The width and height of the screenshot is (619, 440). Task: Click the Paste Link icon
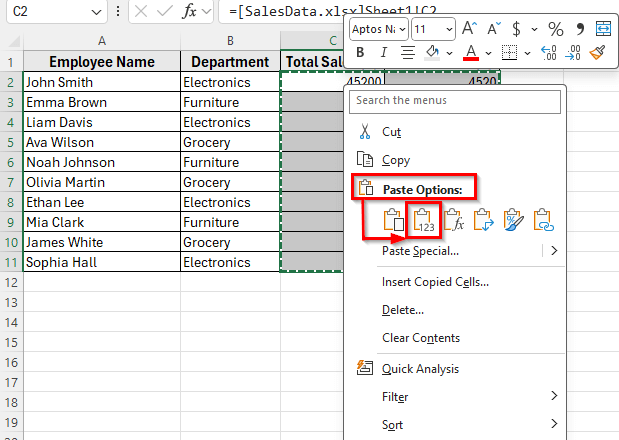click(x=543, y=220)
